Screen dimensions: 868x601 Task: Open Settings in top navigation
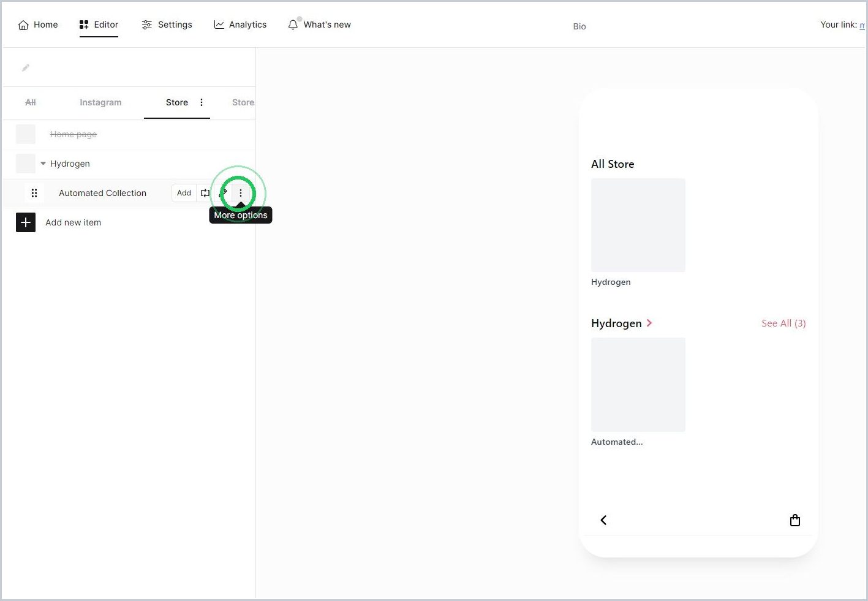(167, 25)
